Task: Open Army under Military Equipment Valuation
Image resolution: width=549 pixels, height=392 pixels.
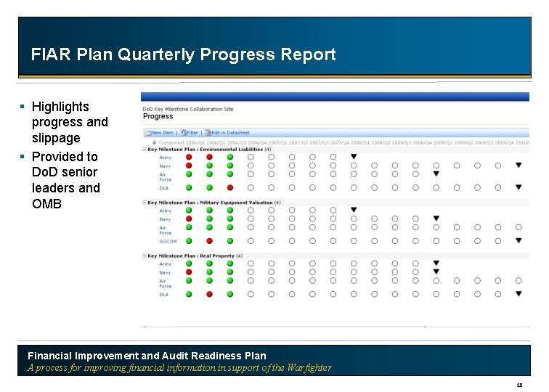Action: pyautogui.click(x=166, y=211)
